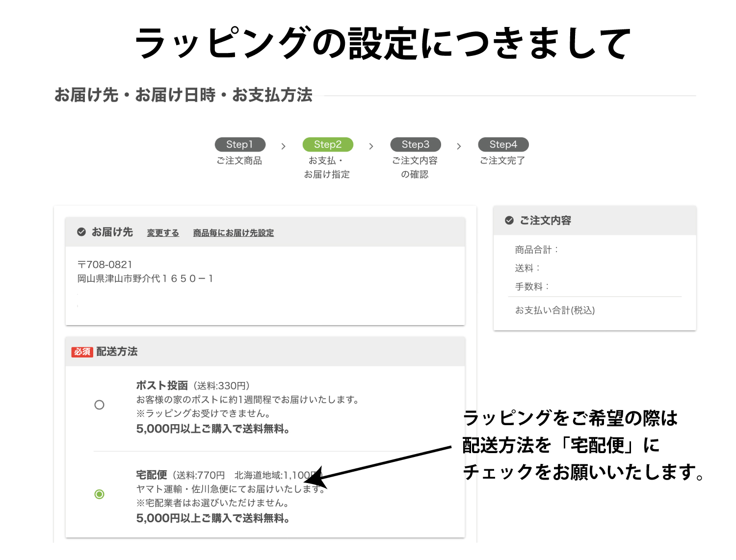Select the 宅配便 radio button

point(100,494)
